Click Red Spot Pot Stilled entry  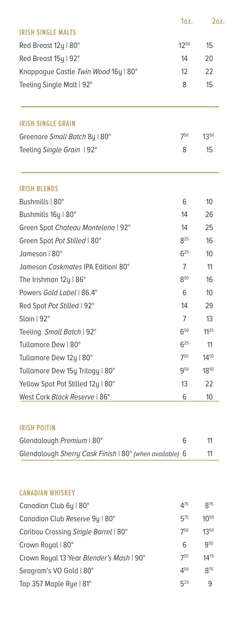tap(57, 306)
